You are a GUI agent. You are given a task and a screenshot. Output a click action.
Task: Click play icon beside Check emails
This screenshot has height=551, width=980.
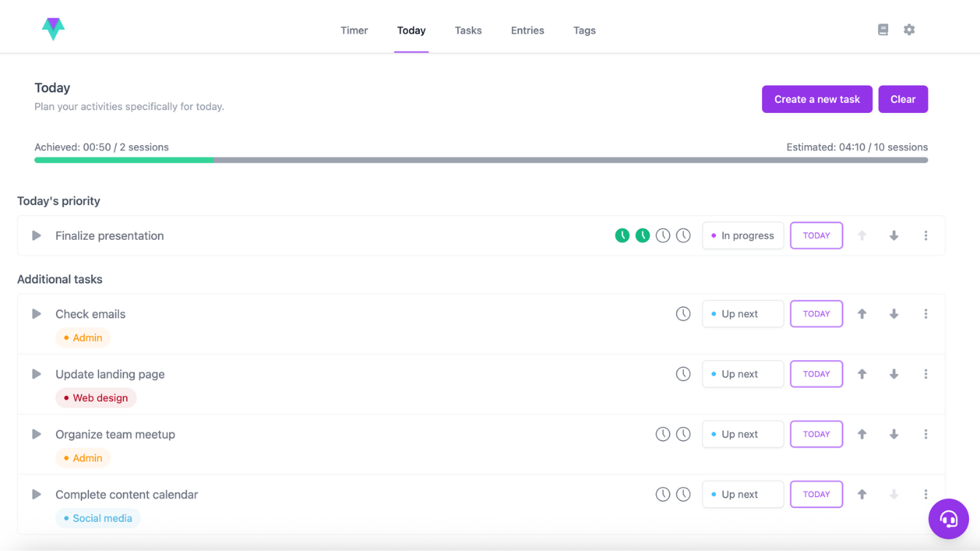36,314
